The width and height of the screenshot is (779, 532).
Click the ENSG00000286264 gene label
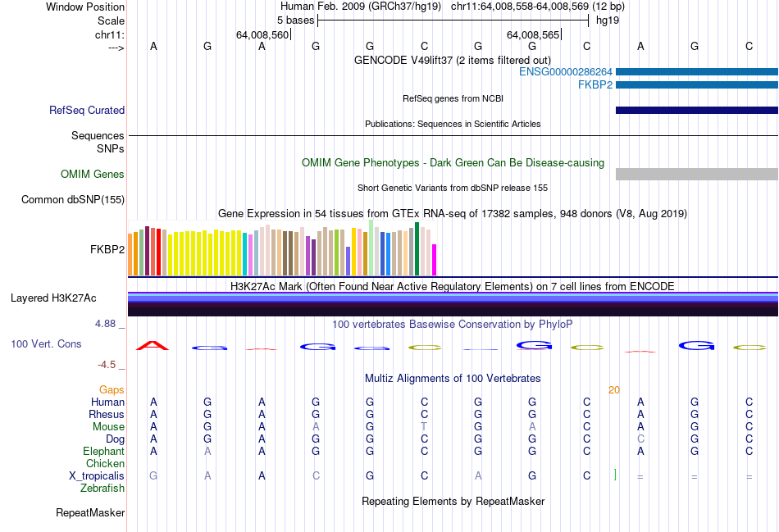tap(565, 72)
